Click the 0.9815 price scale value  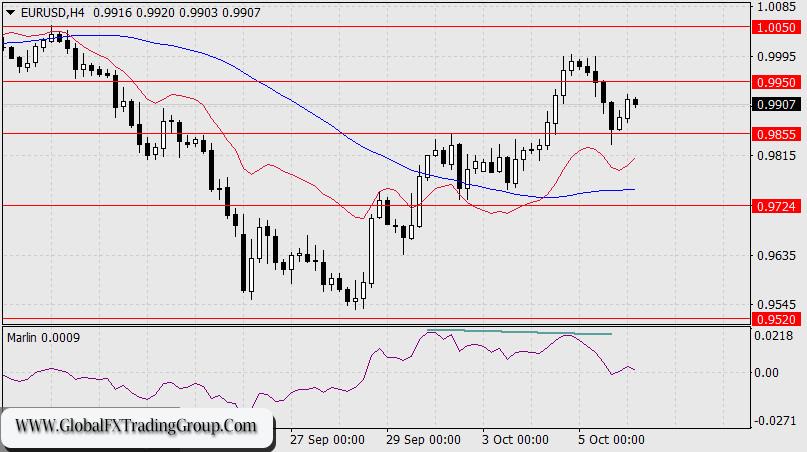tap(777, 156)
